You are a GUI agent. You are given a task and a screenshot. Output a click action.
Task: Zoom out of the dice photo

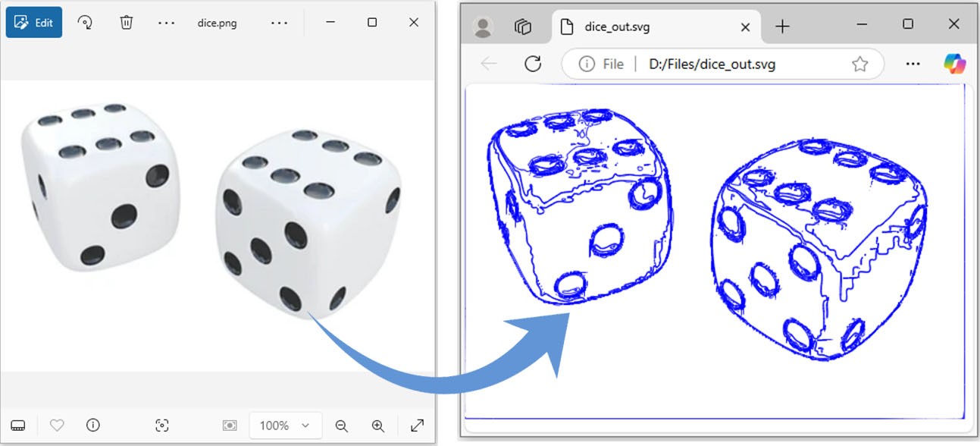point(341,426)
